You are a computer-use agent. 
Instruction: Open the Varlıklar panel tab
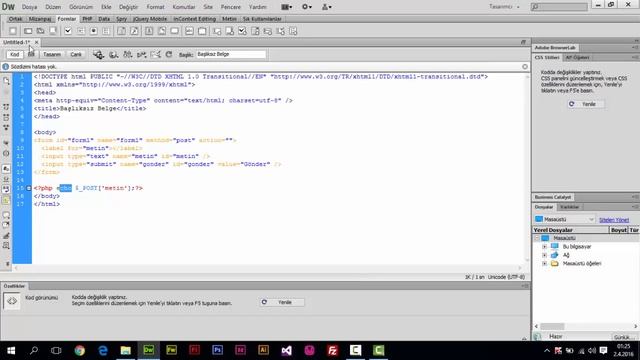tap(569, 207)
